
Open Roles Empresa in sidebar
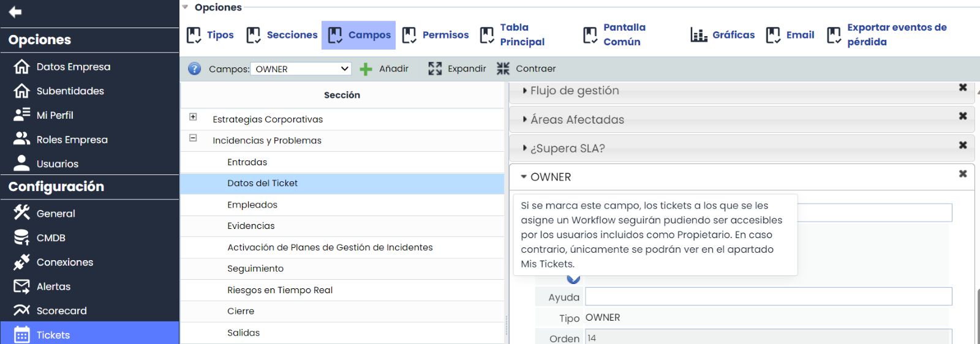point(72,140)
